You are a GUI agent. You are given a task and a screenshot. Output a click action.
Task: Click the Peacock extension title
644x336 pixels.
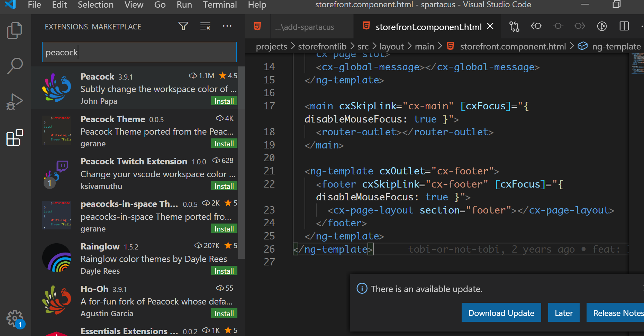tap(97, 76)
